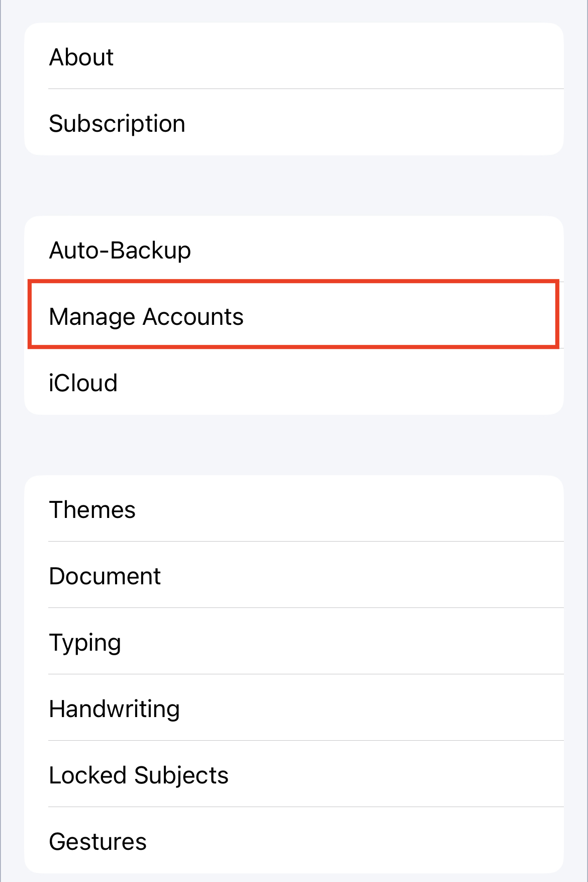Tap the "Themes" label text

tap(92, 510)
